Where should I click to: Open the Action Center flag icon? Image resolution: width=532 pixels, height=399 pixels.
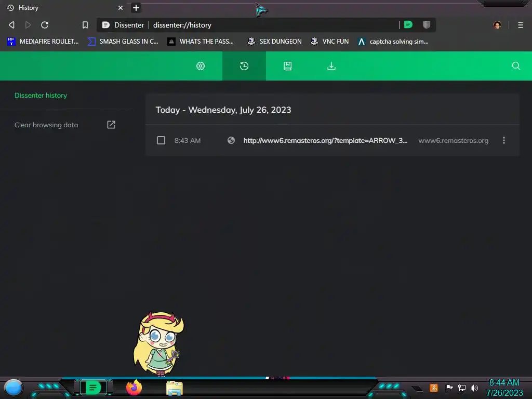[449, 388]
